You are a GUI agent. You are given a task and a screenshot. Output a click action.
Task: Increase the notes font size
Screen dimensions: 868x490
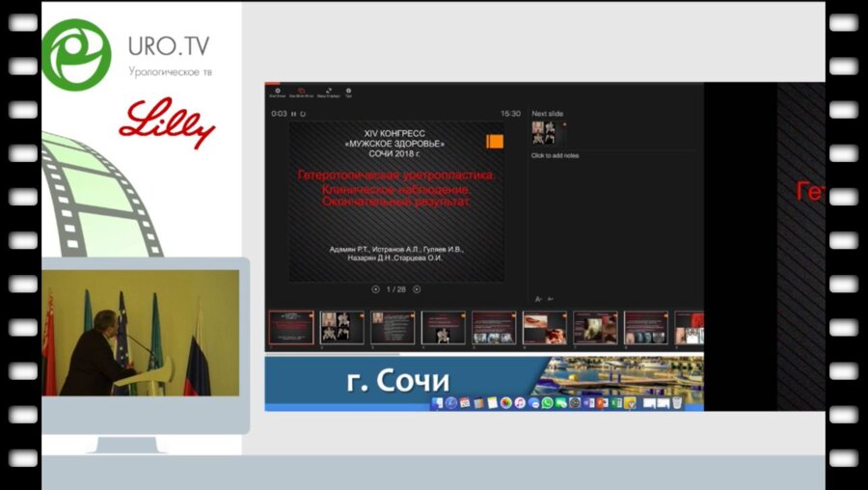click(538, 299)
